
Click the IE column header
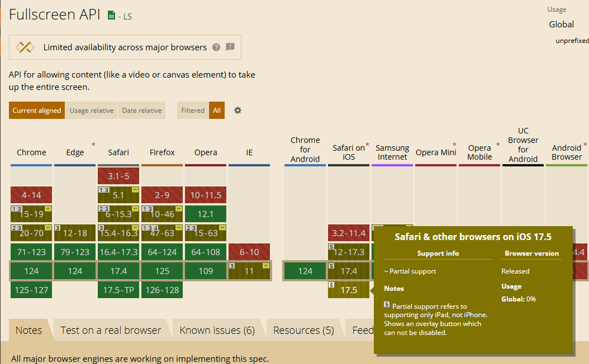point(249,153)
